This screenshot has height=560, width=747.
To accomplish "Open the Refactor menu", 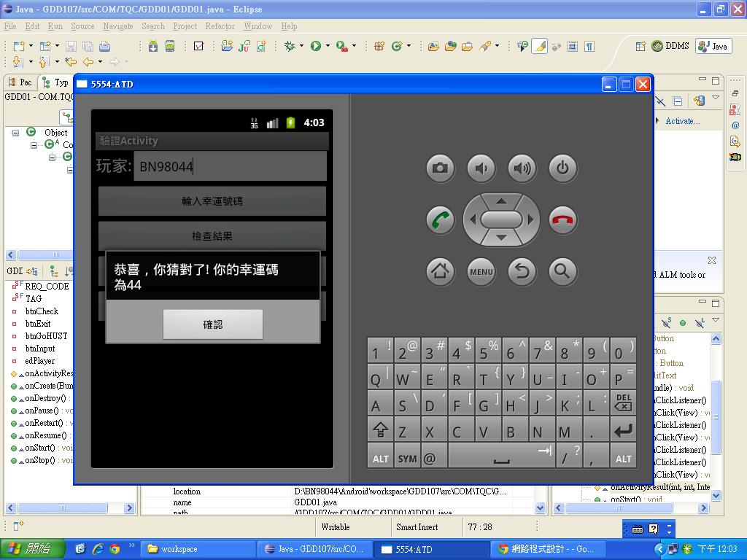I will 220,26.
